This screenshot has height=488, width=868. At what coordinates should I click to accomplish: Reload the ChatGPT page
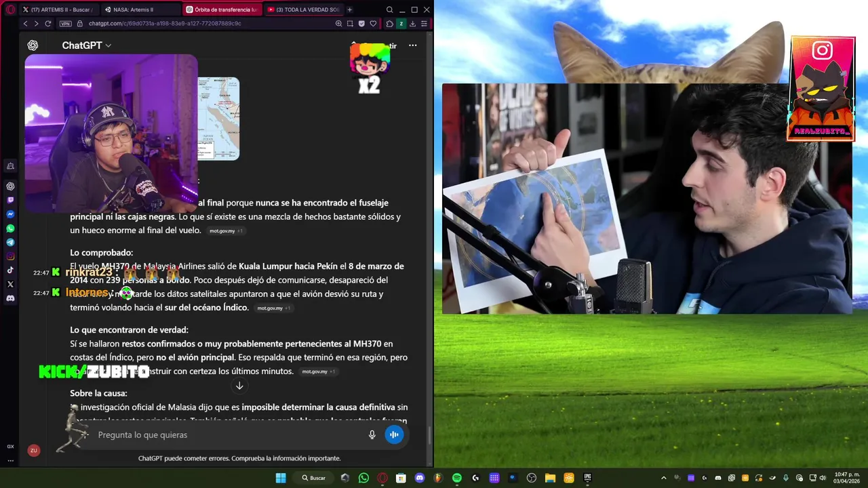point(48,23)
